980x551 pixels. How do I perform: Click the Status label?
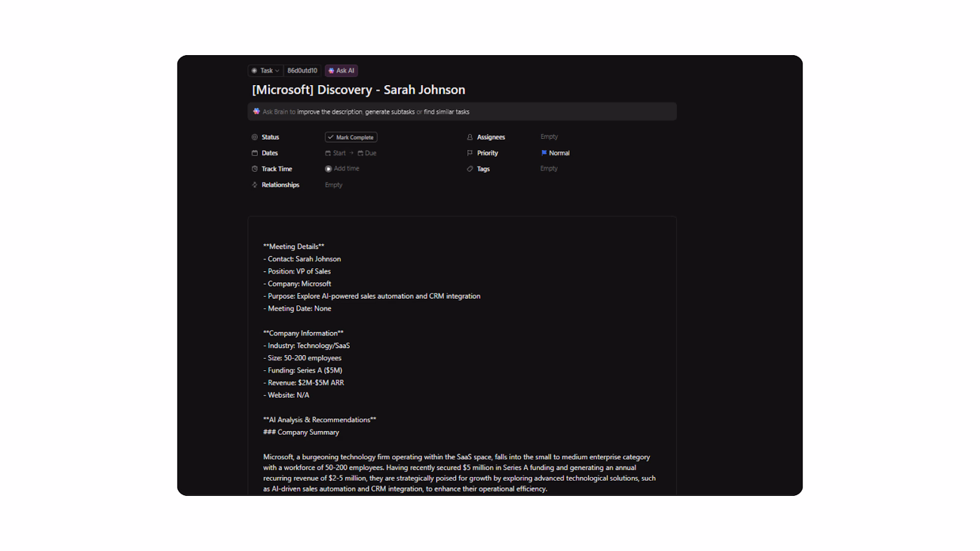pyautogui.click(x=270, y=137)
